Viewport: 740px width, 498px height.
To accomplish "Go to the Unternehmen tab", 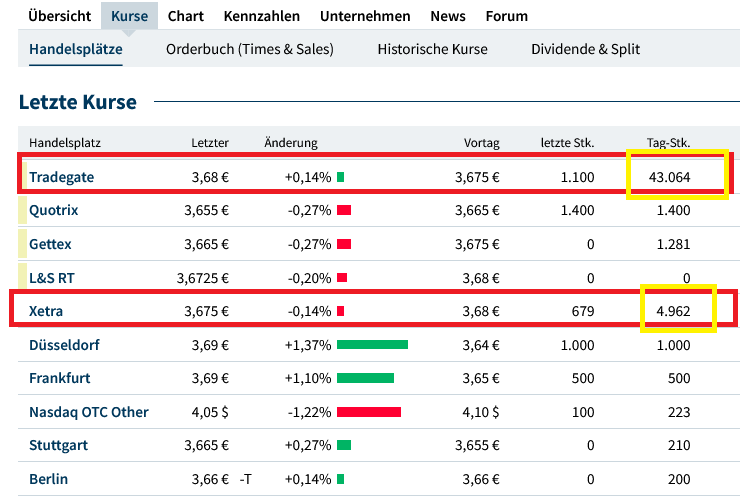I will click(x=365, y=16).
